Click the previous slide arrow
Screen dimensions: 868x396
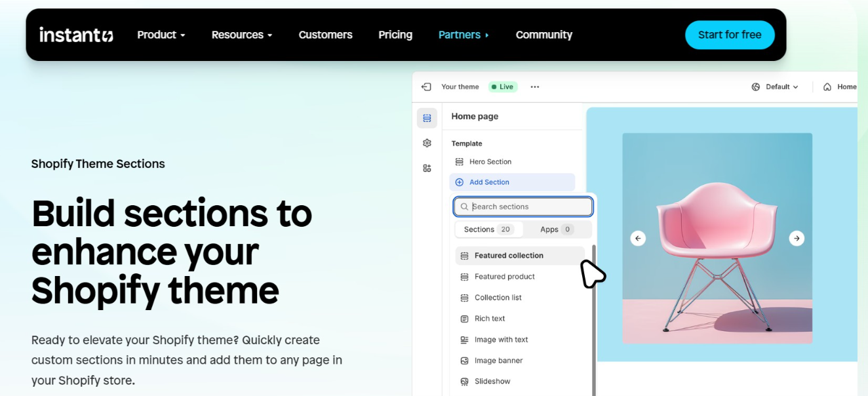point(638,239)
